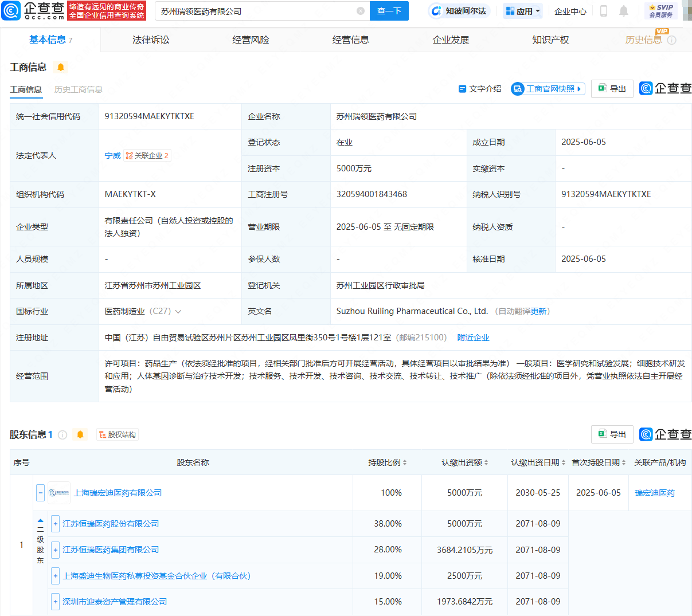The image size is (692, 616).
Task: Click the 查一下 search button
Action: coord(389,11)
